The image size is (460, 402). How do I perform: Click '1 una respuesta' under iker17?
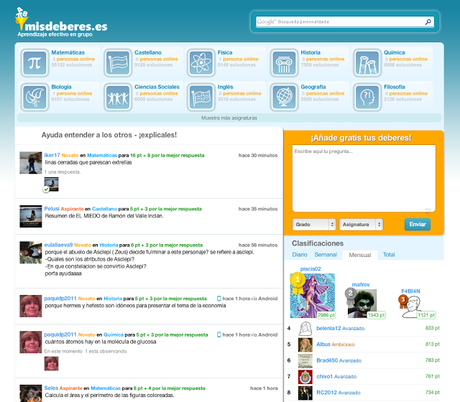click(62, 172)
